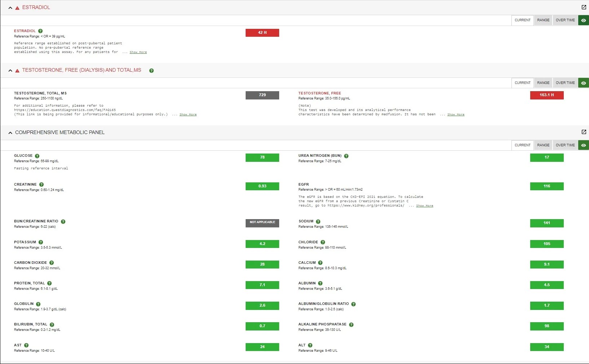Click the red 163.1 H Testosterone Free result
This screenshot has width=589, height=364.
(x=546, y=95)
